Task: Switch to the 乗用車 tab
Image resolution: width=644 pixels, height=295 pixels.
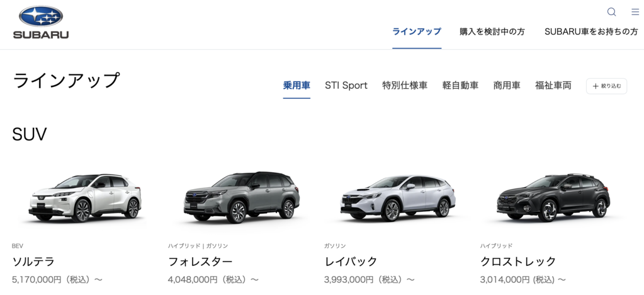Action: point(297,86)
